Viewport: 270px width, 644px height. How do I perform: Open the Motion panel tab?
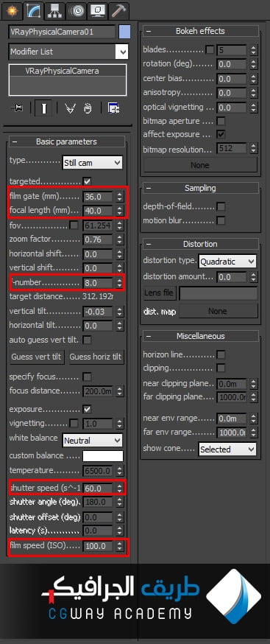(x=76, y=11)
